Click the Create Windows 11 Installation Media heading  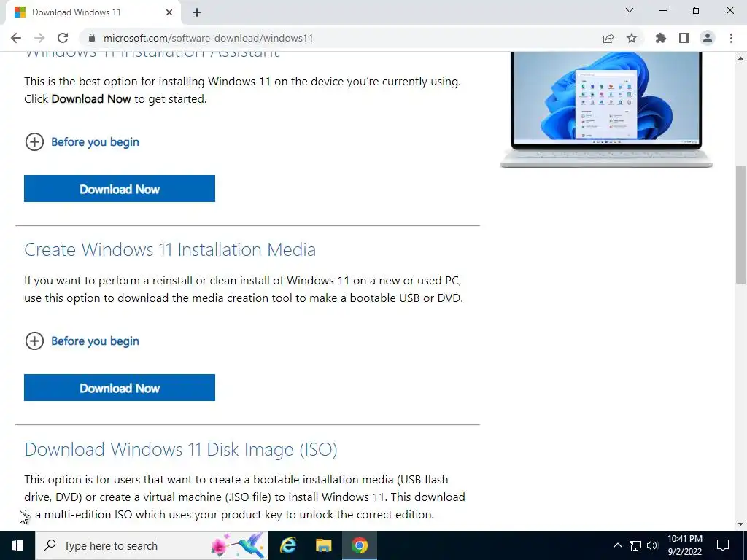(x=170, y=249)
